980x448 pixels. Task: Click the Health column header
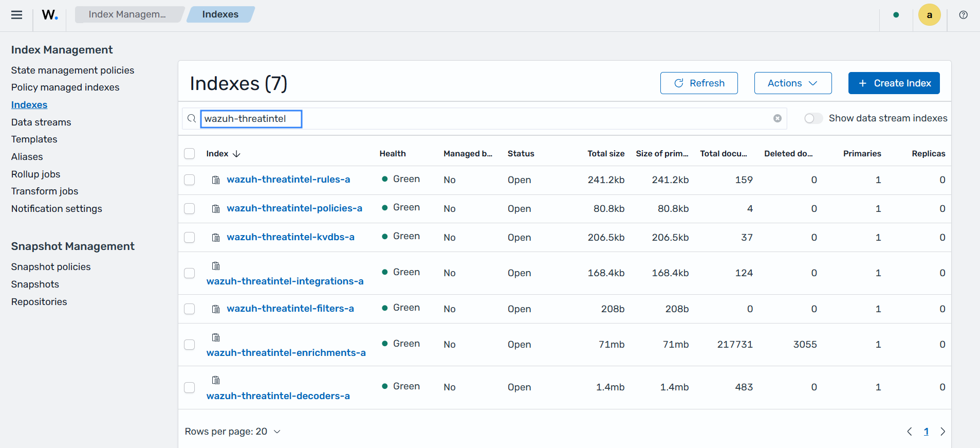393,154
